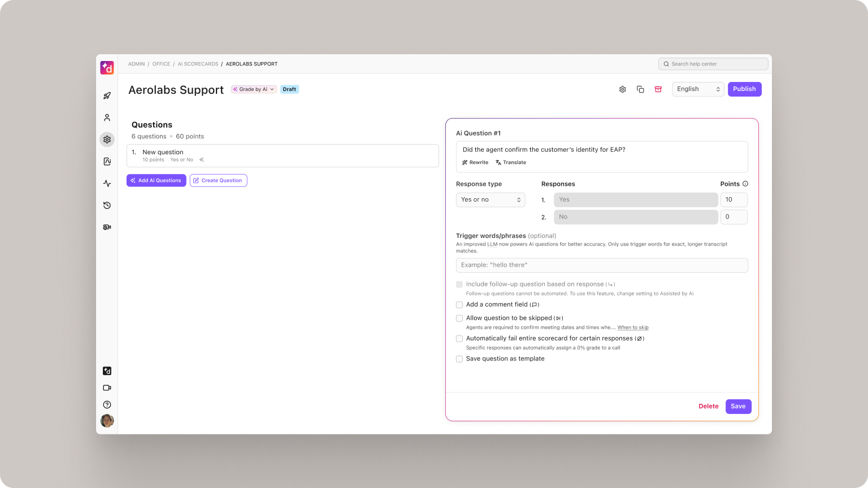The image size is (868, 488).
Task: Click the Search help center field
Action: [713, 64]
